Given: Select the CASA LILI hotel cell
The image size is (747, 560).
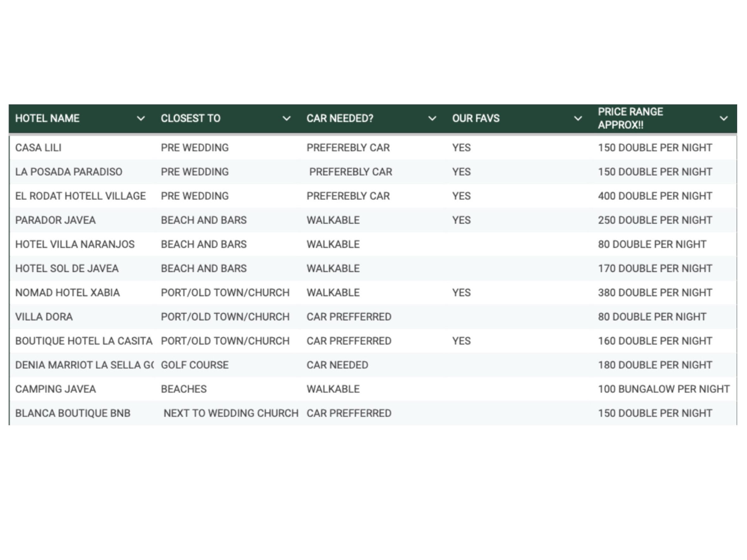Looking at the screenshot, I should 39,148.
